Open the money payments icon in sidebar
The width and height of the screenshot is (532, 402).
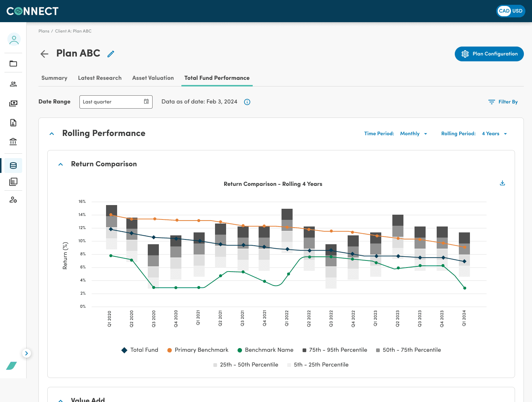click(13, 103)
